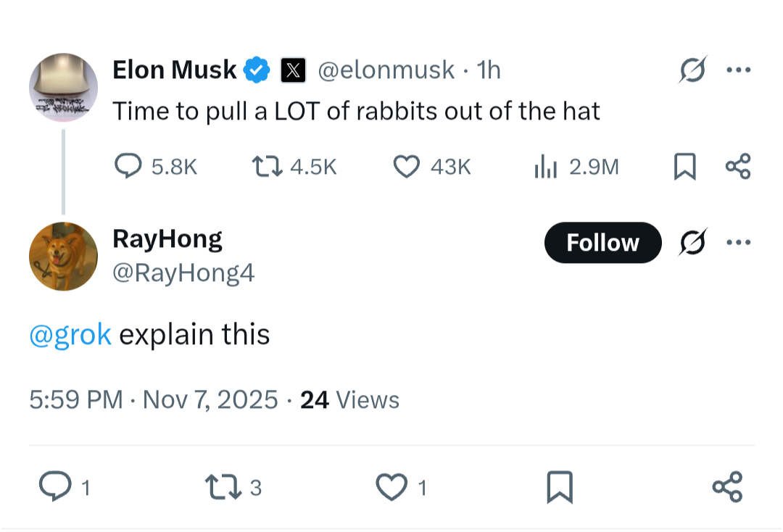Screen dimensions: 783x532
Task: Open more options on Elon Musk's post
Action: [x=739, y=70]
